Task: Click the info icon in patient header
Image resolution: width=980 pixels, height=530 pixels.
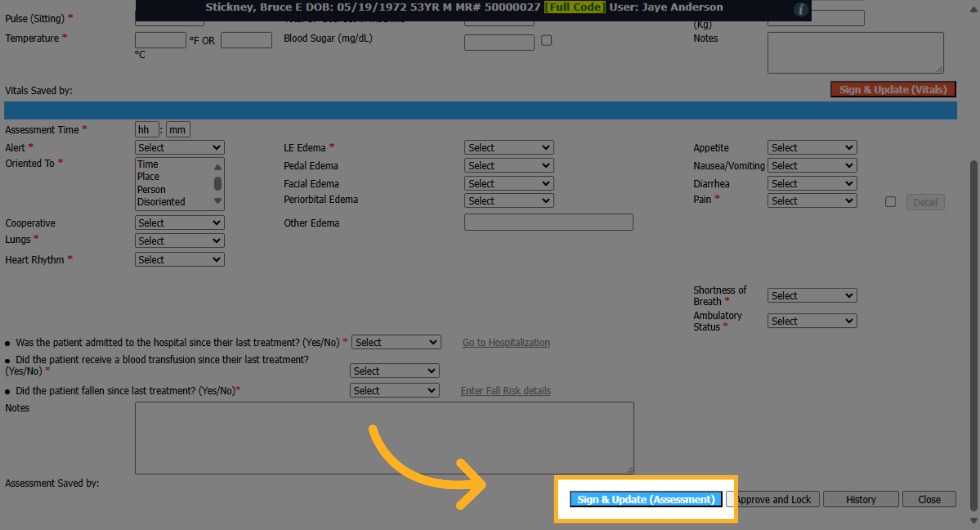Action: pos(800,9)
